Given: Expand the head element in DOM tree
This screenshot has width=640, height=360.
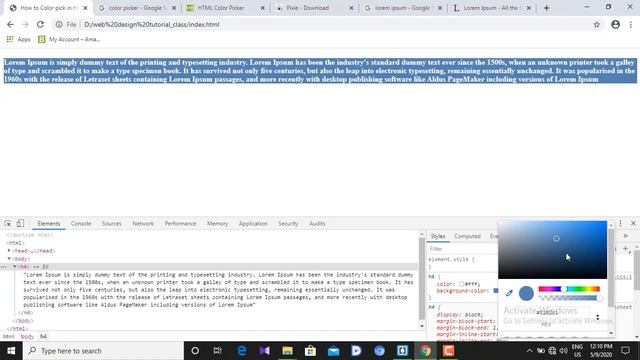Looking at the screenshot, I should pyautogui.click(x=9, y=251).
